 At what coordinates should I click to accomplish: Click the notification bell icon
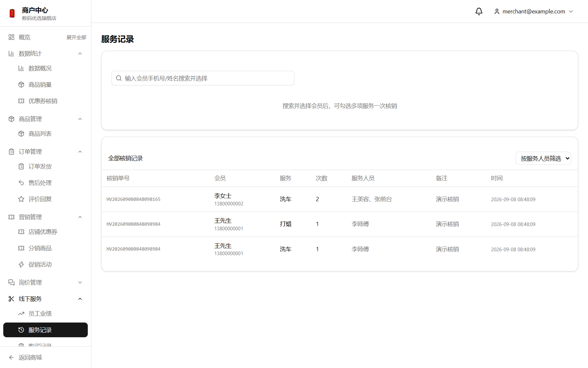tap(479, 11)
